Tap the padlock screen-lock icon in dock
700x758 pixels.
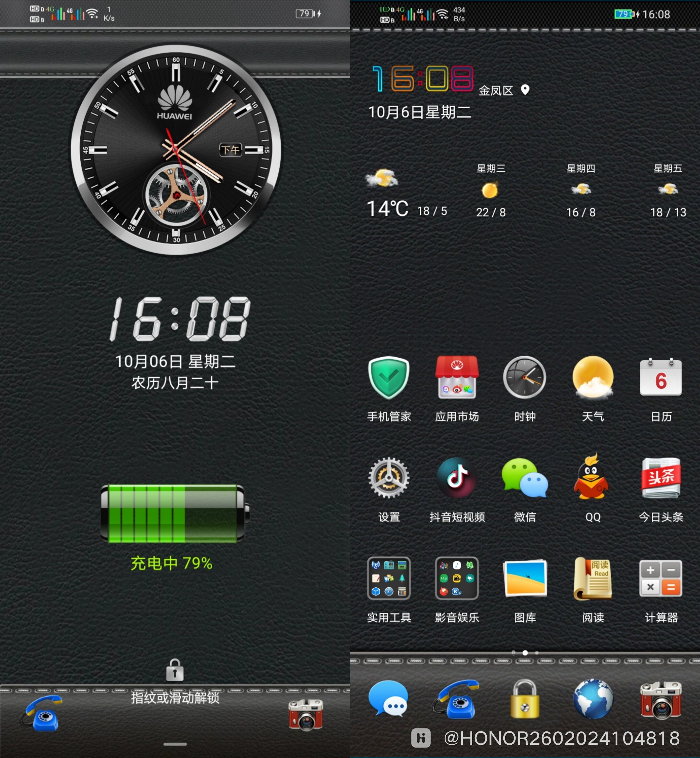[525, 699]
